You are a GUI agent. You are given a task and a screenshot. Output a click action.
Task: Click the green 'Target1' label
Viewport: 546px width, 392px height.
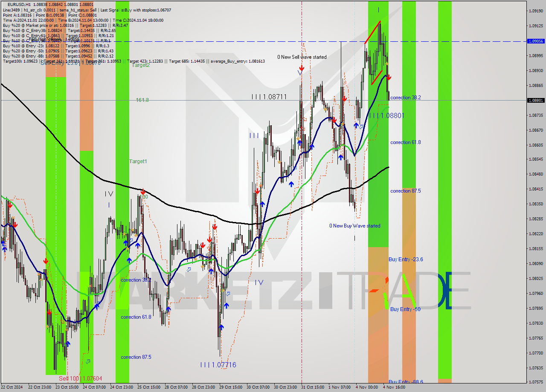tap(138, 161)
